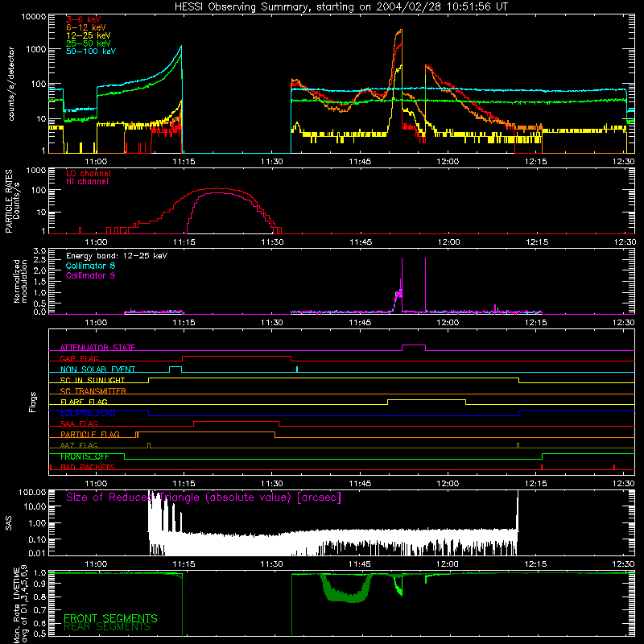Click the ATTENUATOR STATE flag label
Screen dimensions: 644x644
97,348
